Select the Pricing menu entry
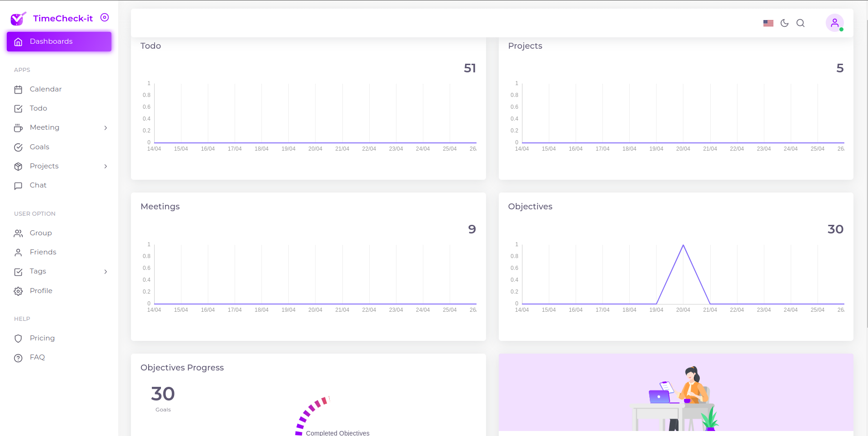This screenshot has height=436, width=868. tap(41, 338)
